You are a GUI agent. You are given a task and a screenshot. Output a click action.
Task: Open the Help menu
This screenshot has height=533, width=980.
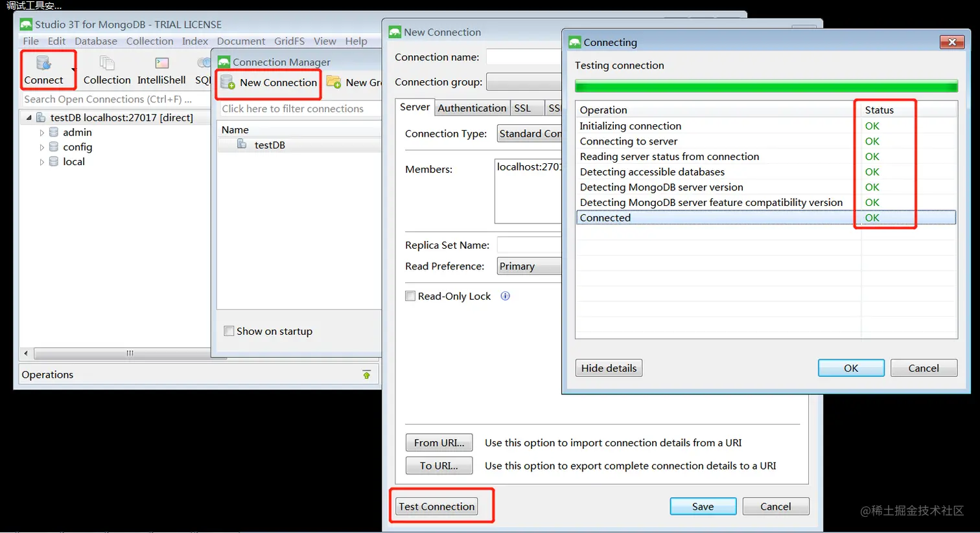point(356,41)
